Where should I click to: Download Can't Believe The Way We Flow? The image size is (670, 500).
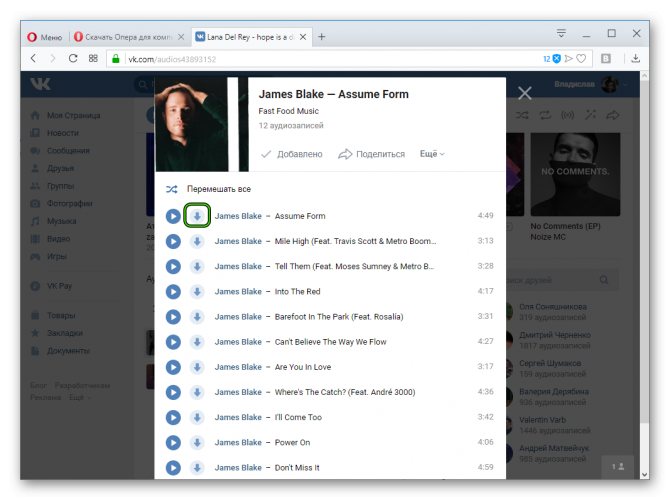click(x=197, y=342)
